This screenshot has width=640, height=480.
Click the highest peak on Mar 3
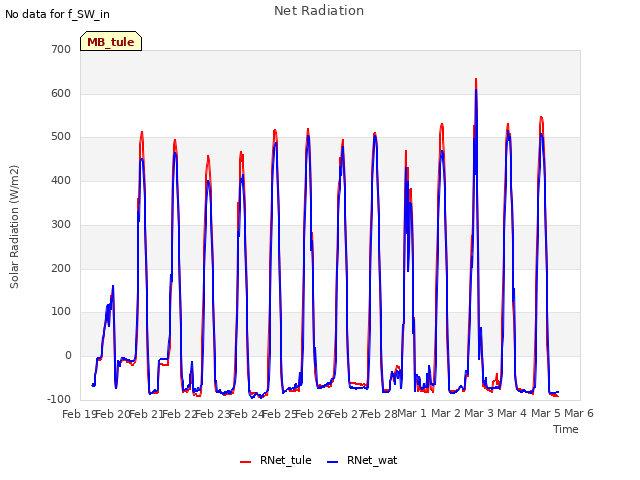(476, 79)
